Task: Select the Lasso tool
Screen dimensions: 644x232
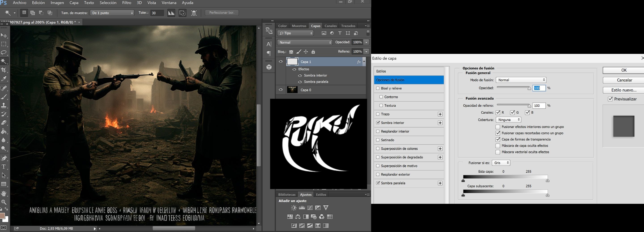Action: pyautogui.click(x=4, y=53)
